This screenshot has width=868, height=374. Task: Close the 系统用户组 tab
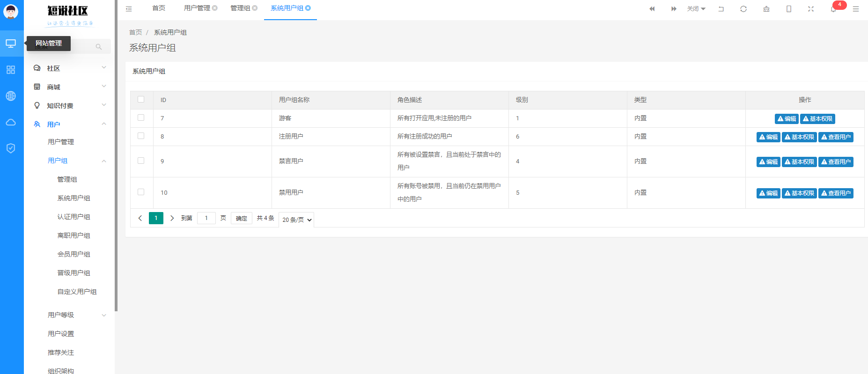coord(308,8)
